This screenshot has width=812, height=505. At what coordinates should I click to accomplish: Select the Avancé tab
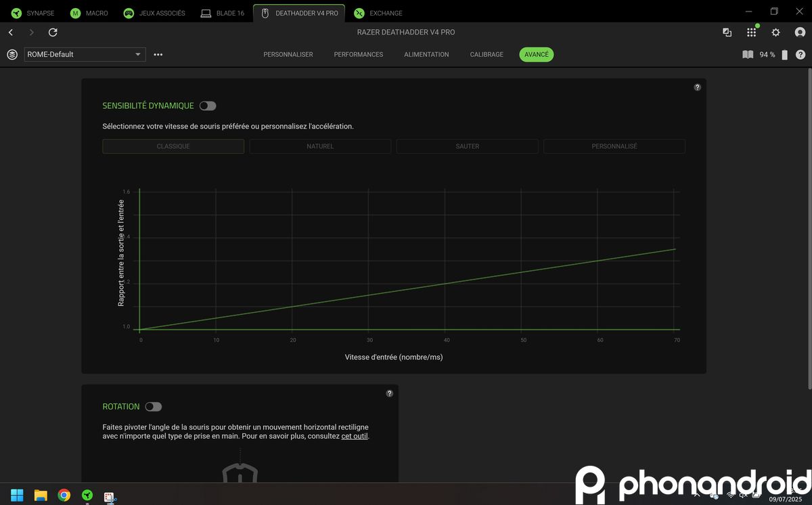[x=537, y=54]
